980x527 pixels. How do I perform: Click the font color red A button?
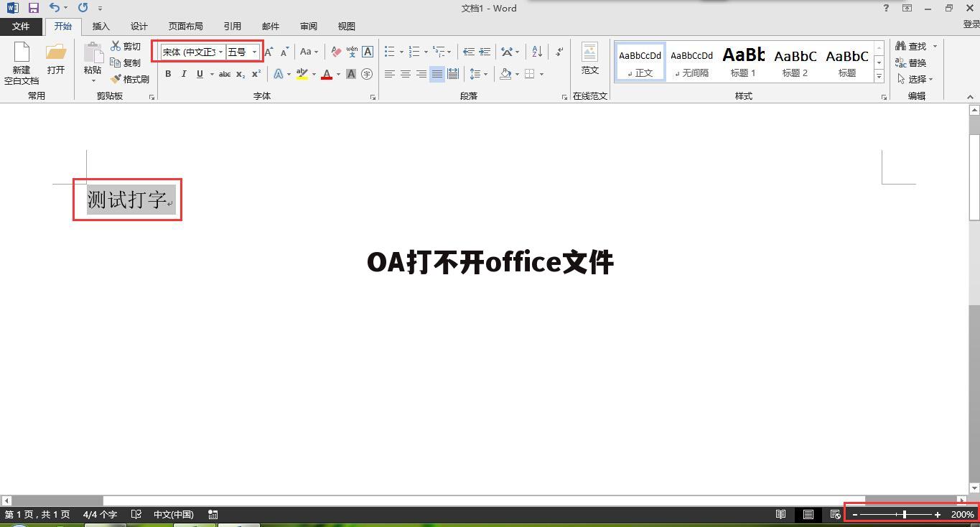tap(327, 74)
